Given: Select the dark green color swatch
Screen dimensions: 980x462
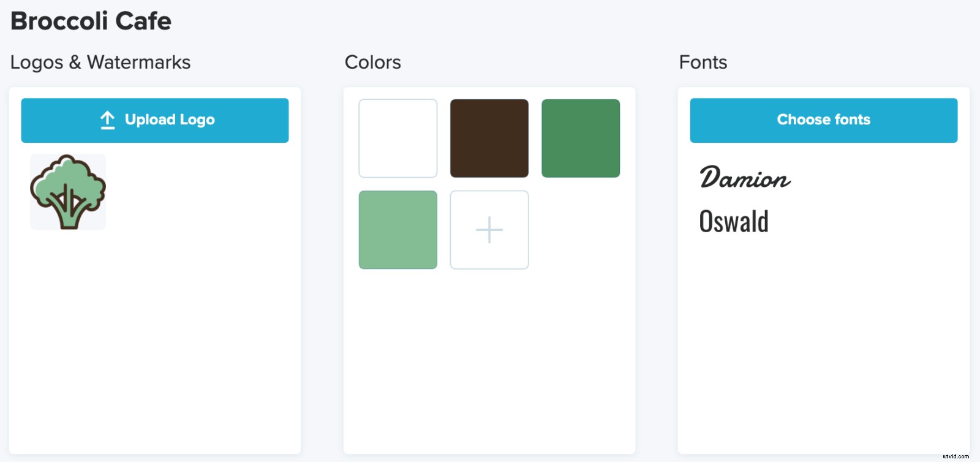Looking at the screenshot, I should (x=580, y=138).
